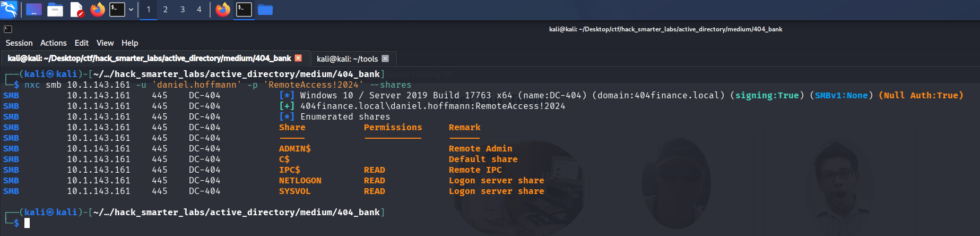The height and width of the screenshot is (236, 980).
Task: Open the Kali dragon applications menu
Action: click(9, 10)
